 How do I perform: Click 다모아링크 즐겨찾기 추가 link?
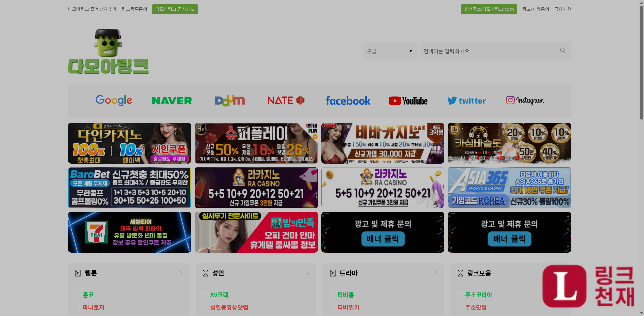coord(92,9)
